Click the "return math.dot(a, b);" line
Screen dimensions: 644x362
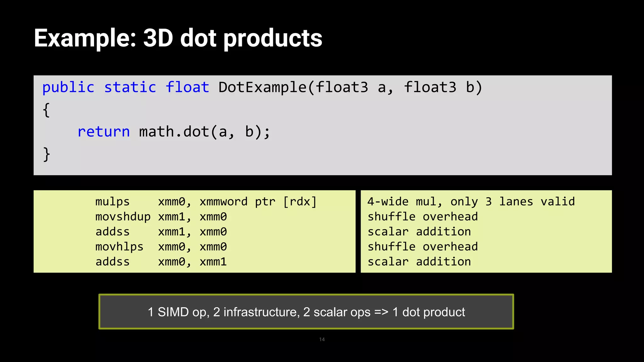174,132
